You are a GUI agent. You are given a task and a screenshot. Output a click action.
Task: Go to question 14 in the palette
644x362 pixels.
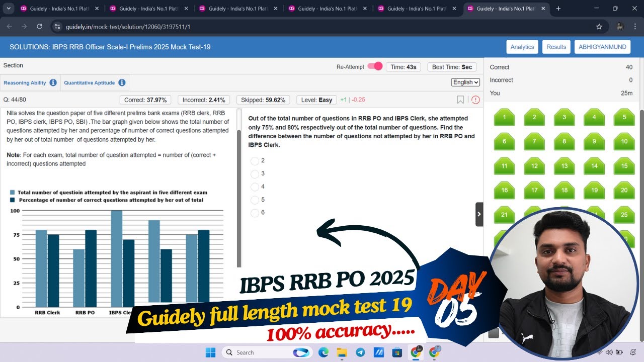pyautogui.click(x=594, y=165)
